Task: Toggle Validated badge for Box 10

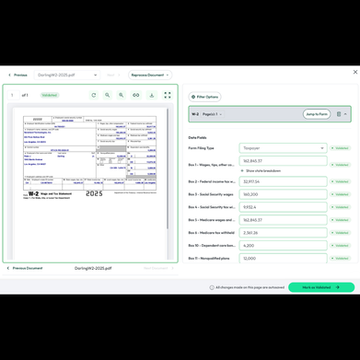Action: (340, 246)
